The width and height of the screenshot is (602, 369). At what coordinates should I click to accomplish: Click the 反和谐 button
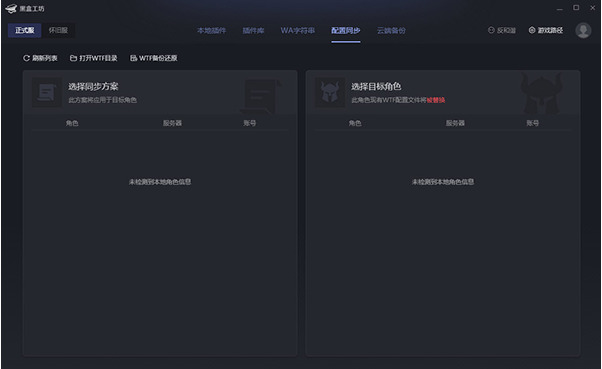click(x=502, y=30)
